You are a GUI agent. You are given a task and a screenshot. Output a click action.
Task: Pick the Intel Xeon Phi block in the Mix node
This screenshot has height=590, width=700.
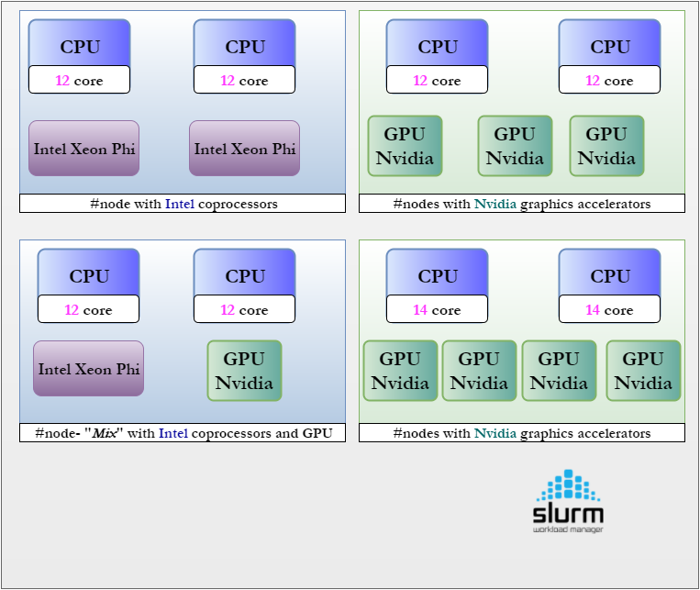(88, 369)
